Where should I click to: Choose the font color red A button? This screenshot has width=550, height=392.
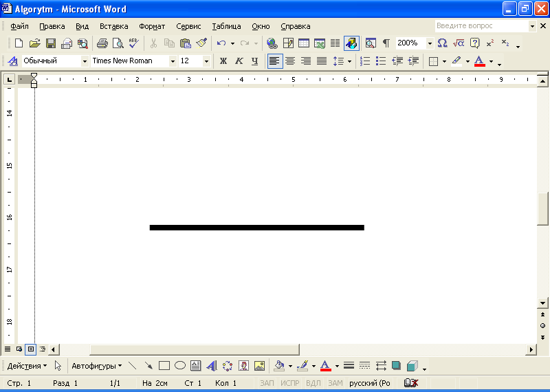[479, 61]
